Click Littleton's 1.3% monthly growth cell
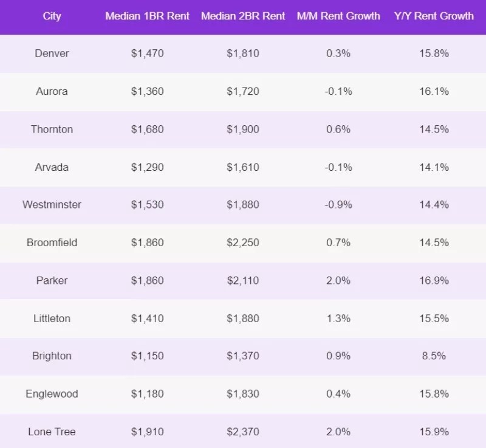The width and height of the screenshot is (486, 448). [338, 319]
